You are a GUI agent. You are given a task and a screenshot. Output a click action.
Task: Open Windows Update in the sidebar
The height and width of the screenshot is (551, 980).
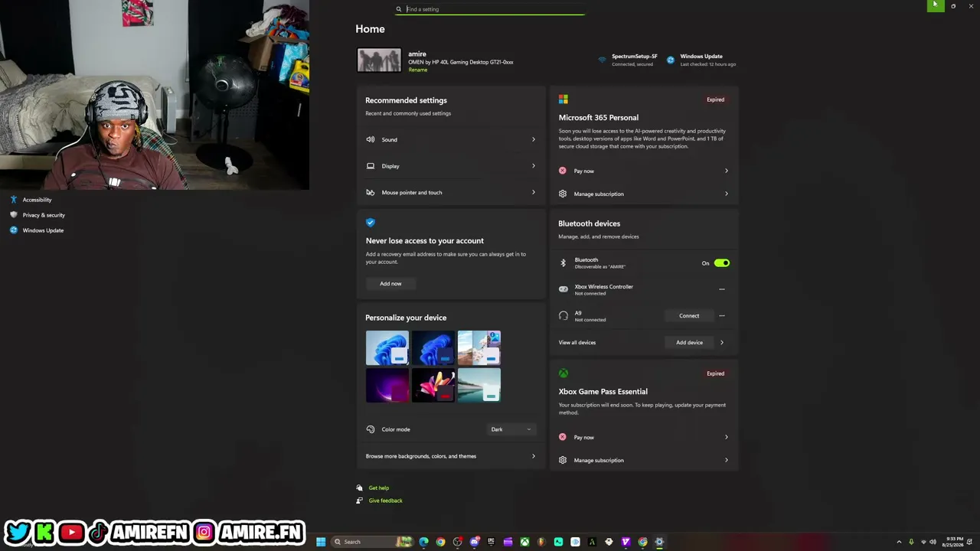pos(43,230)
